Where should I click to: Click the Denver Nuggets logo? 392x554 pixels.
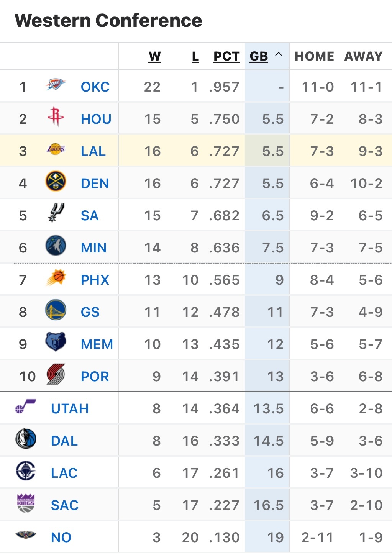click(x=56, y=181)
